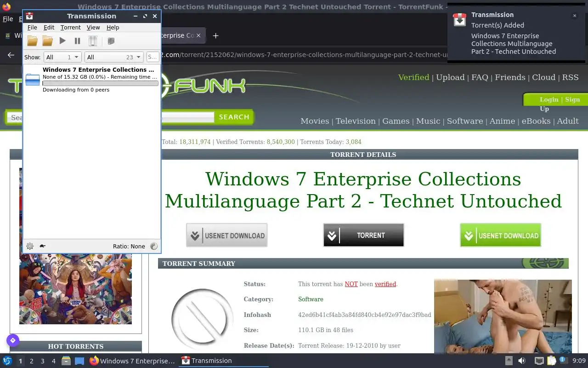The width and height of the screenshot is (588, 368).
Task: Browse the Television category
Action: pos(356,121)
